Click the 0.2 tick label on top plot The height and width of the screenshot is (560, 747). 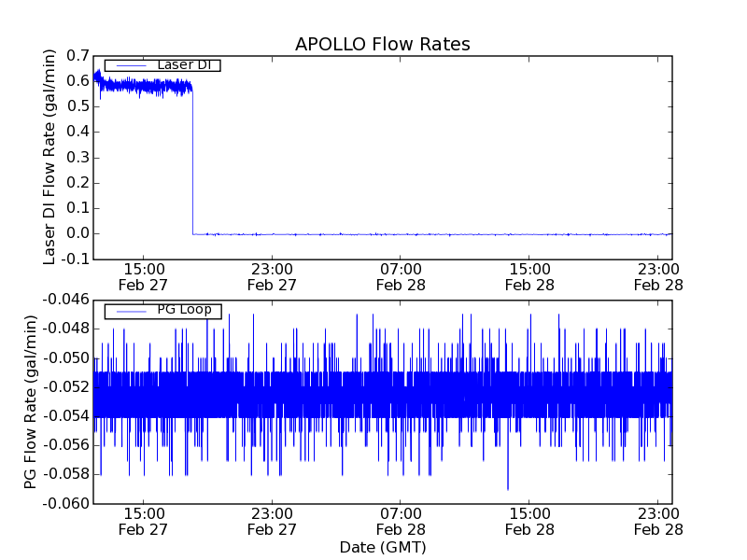(78, 182)
